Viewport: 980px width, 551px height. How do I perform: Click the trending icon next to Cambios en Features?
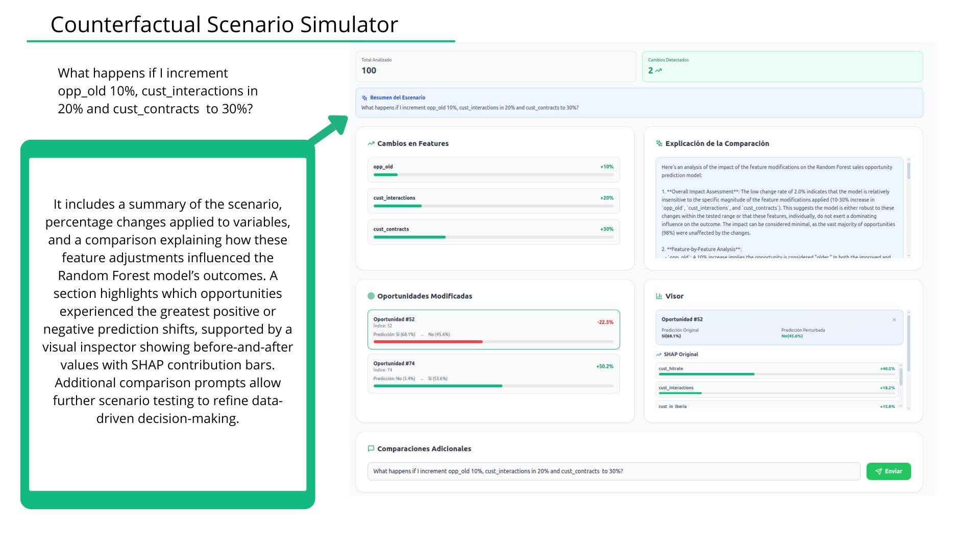click(371, 143)
